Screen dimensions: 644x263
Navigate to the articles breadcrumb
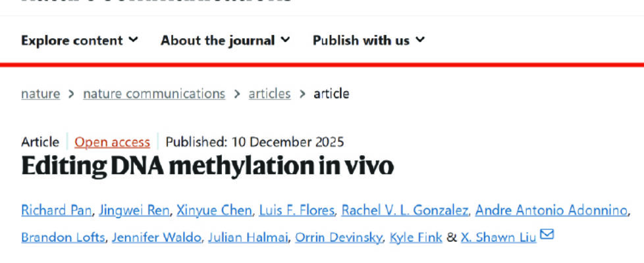point(269,93)
